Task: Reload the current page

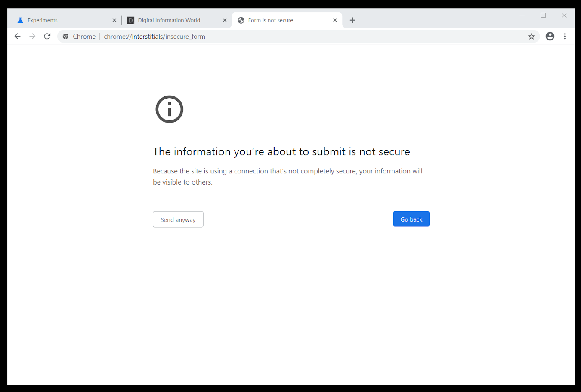Action: click(47, 37)
